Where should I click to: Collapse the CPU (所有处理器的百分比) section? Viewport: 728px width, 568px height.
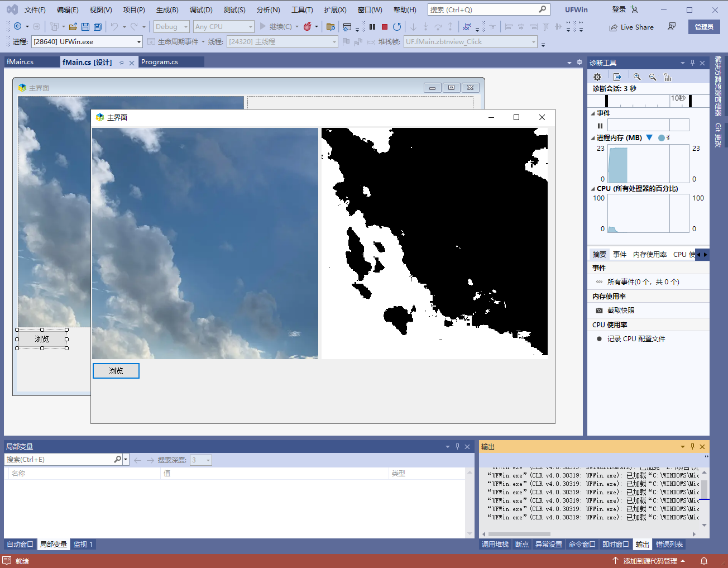click(593, 189)
